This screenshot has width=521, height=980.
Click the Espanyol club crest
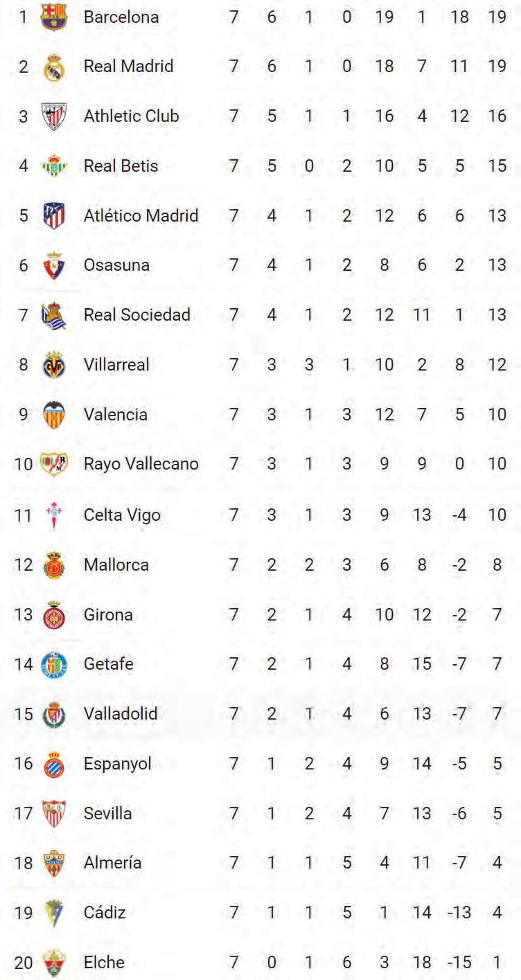[x=53, y=764]
